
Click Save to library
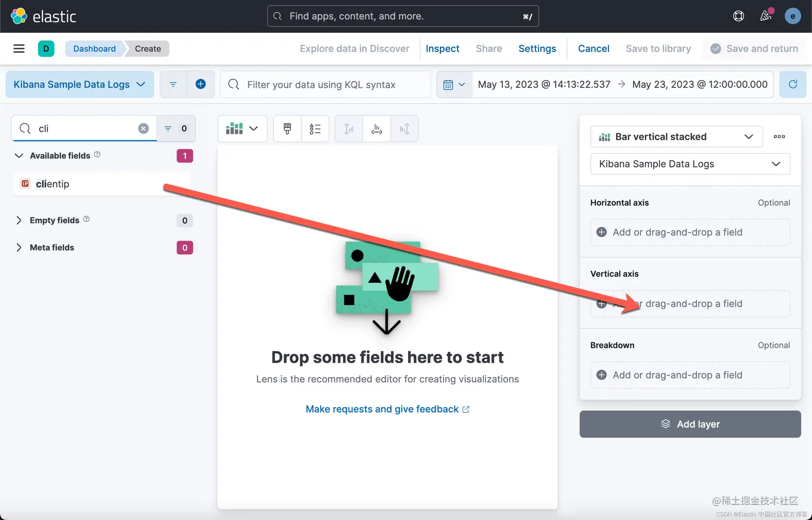pos(658,48)
